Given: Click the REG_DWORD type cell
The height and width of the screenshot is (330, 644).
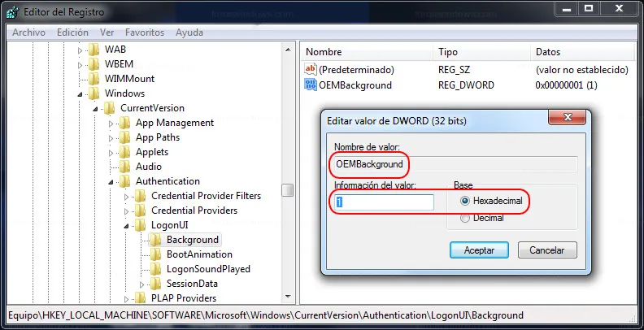Looking at the screenshot, I should click(466, 85).
